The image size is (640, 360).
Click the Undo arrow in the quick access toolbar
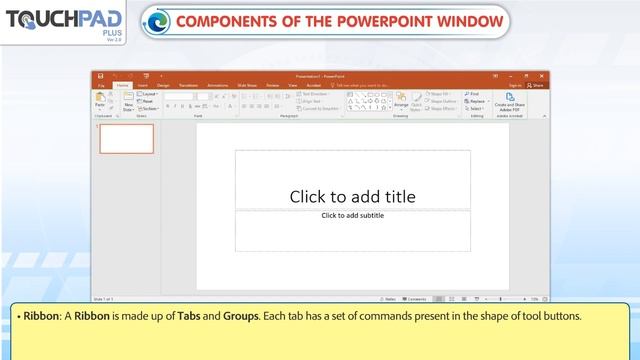click(115, 76)
